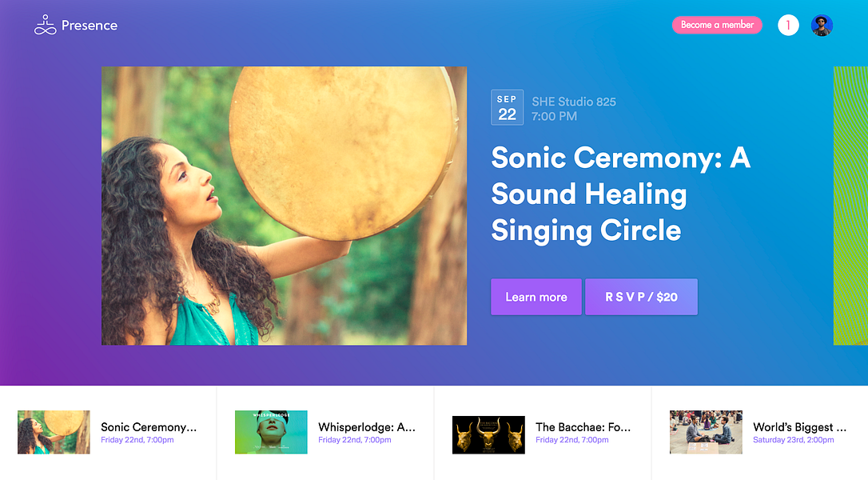Select The Bacchae golden bulls thumbnail

pyautogui.click(x=488, y=435)
